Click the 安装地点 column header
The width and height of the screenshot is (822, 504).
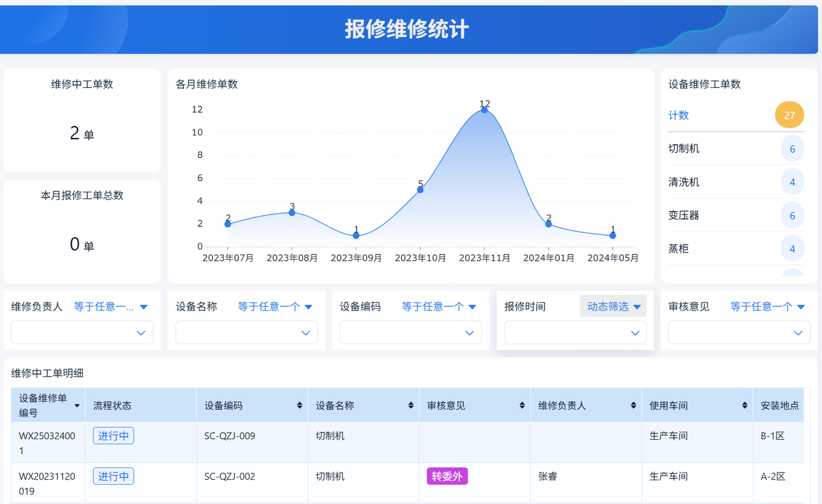coord(780,406)
